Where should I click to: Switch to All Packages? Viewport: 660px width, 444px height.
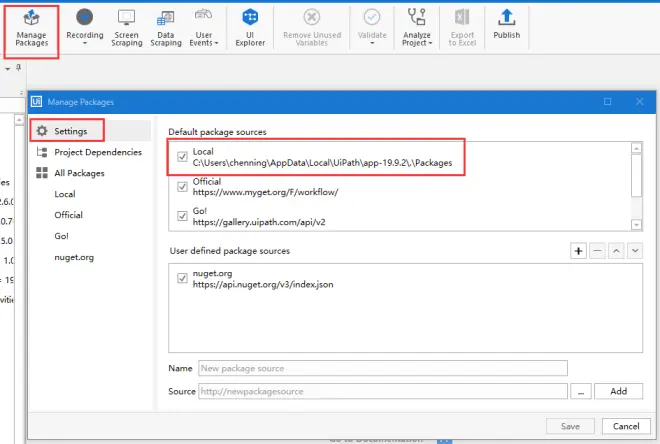(70, 173)
